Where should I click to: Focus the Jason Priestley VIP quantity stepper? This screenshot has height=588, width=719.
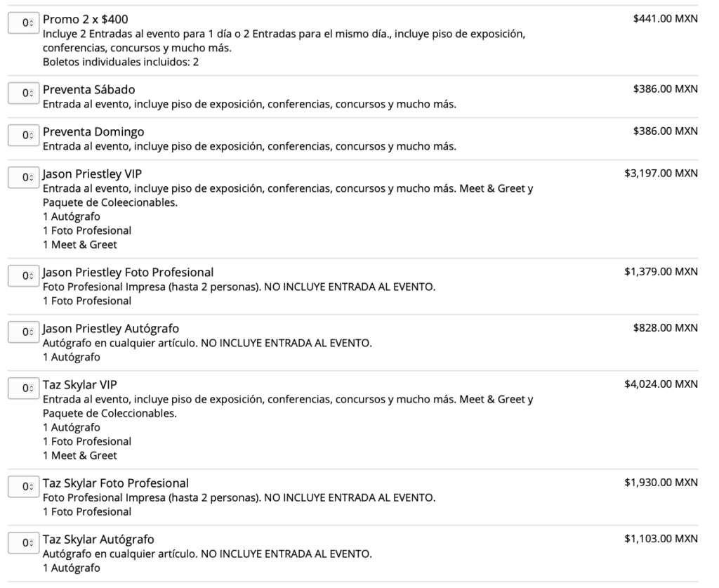click(23, 177)
